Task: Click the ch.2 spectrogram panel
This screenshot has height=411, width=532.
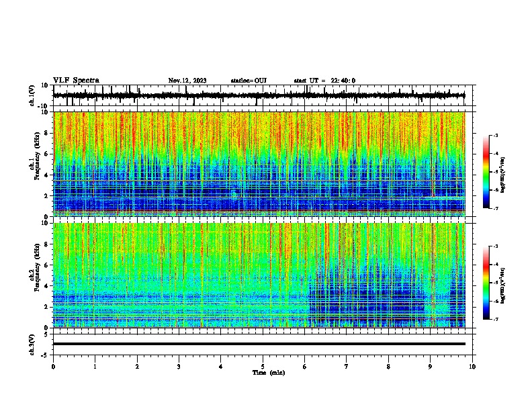Action: pyautogui.click(x=259, y=275)
